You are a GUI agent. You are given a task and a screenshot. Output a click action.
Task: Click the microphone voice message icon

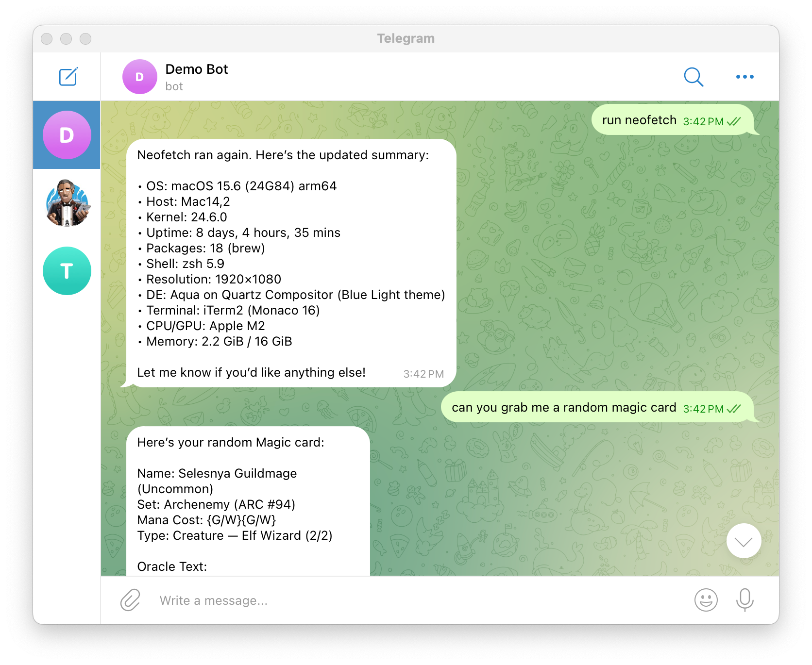tap(744, 600)
